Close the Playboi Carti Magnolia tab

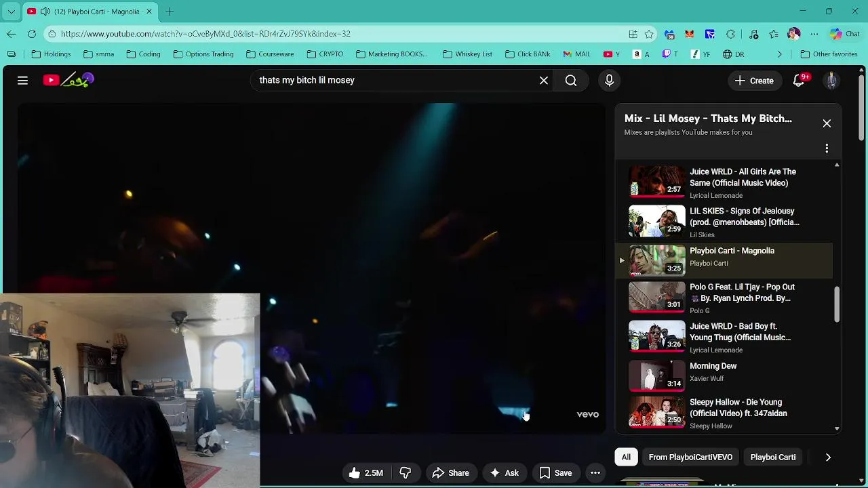pos(149,12)
